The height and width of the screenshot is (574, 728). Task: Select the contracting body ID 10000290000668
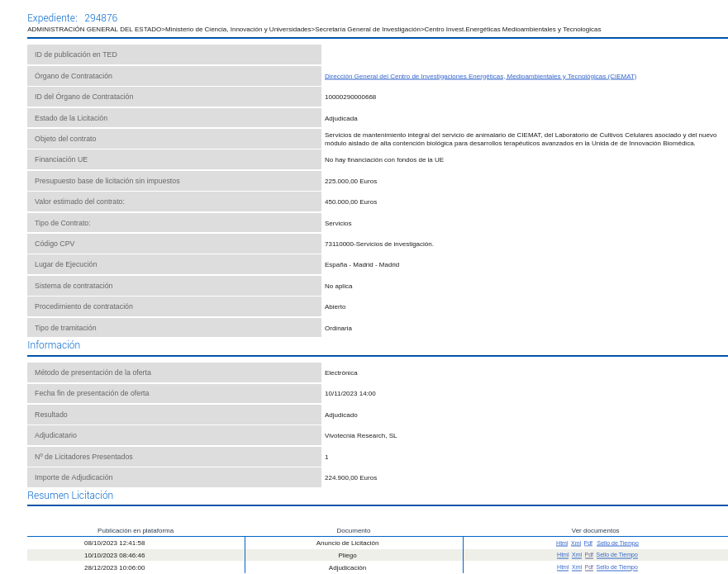350,97
